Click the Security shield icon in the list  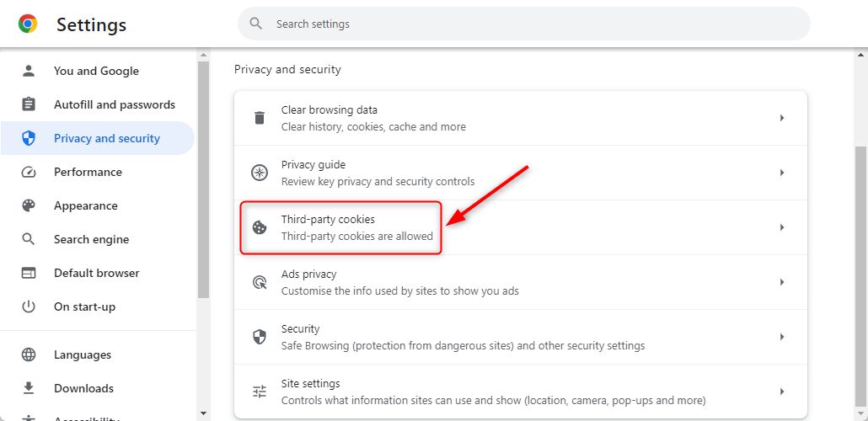coord(259,337)
